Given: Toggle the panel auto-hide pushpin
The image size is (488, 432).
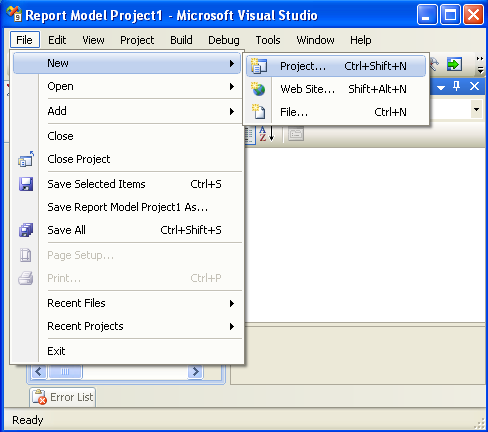Looking at the screenshot, I should click(456, 86).
